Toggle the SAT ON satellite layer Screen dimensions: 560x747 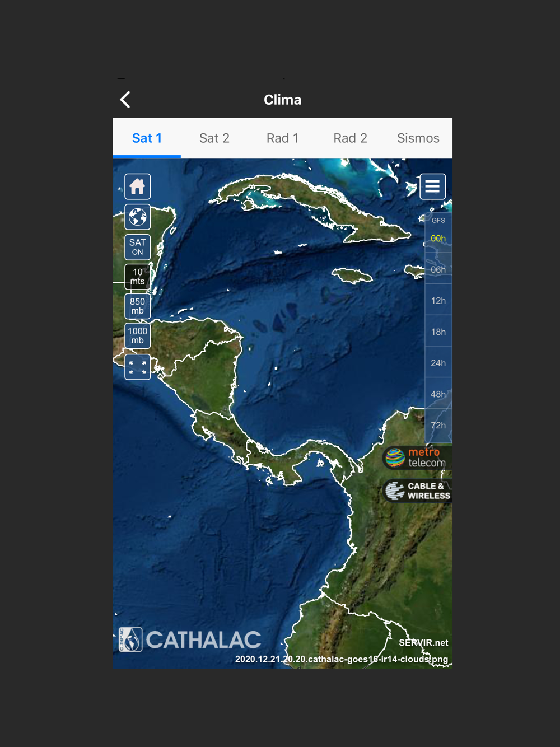tap(137, 247)
